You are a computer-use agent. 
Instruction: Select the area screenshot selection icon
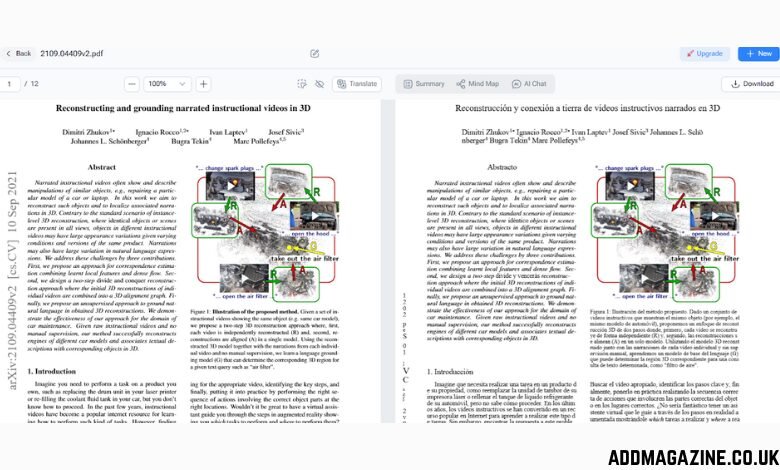click(302, 84)
